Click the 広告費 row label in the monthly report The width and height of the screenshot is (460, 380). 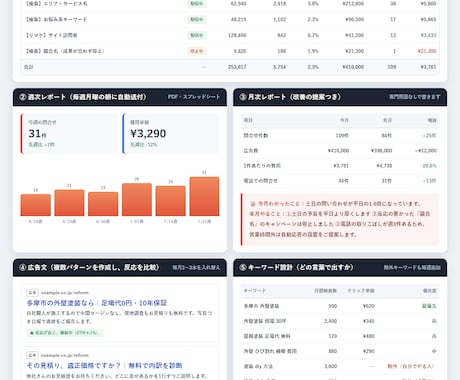tap(251, 151)
